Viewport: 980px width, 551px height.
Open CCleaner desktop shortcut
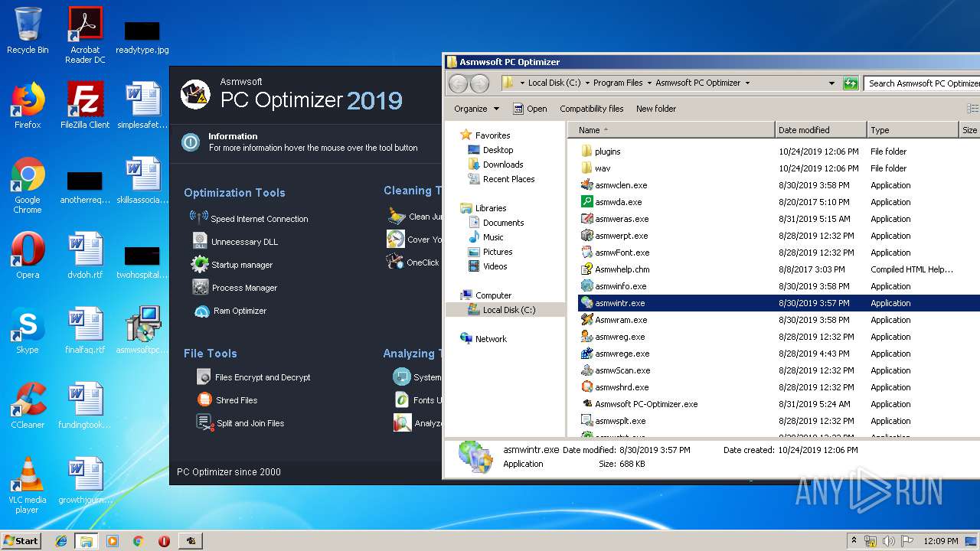(x=28, y=406)
